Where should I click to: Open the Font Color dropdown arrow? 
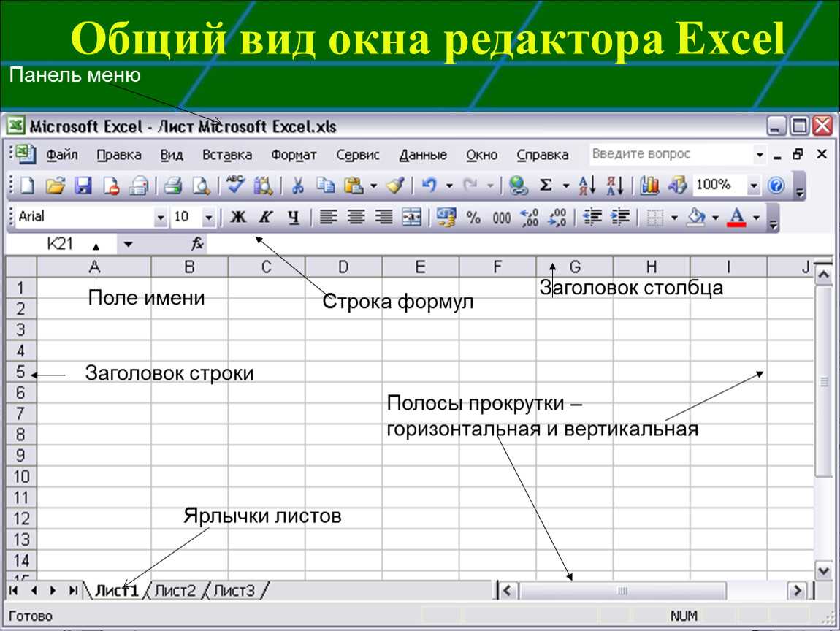(757, 218)
